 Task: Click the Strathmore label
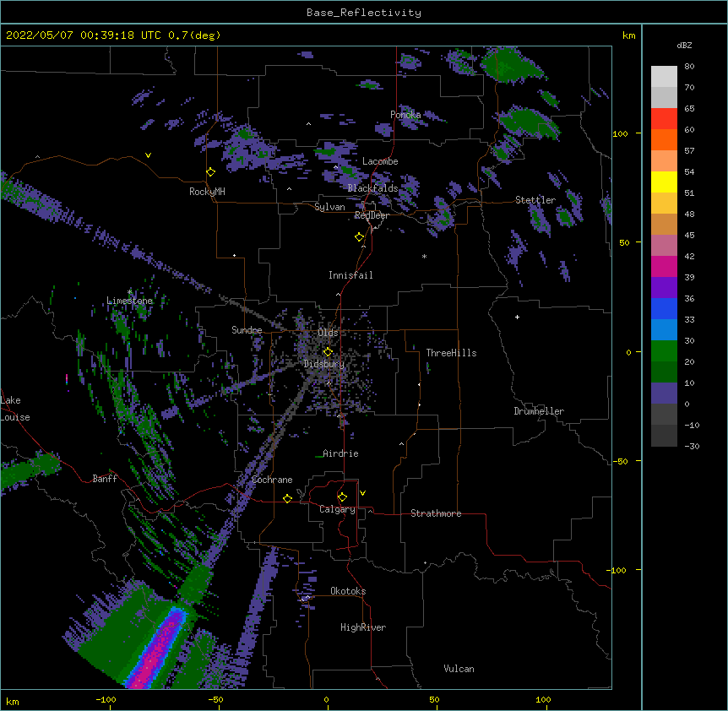pyautogui.click(x=436, y=513)
